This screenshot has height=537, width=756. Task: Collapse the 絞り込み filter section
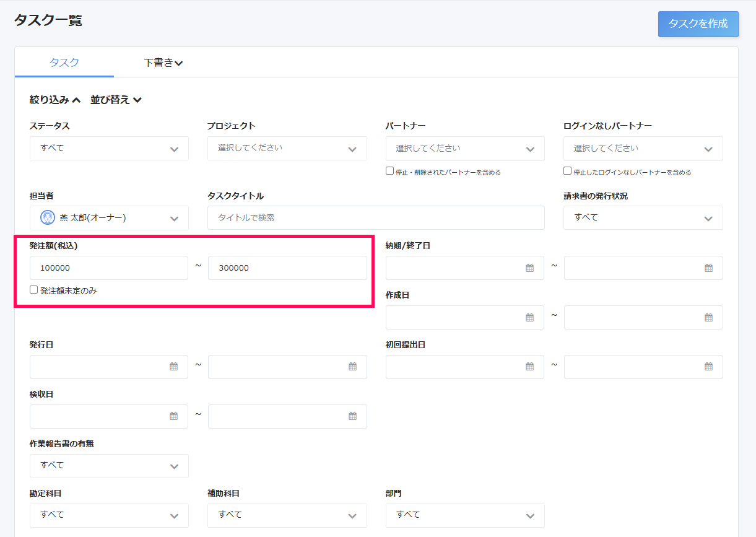click(55, 100)
